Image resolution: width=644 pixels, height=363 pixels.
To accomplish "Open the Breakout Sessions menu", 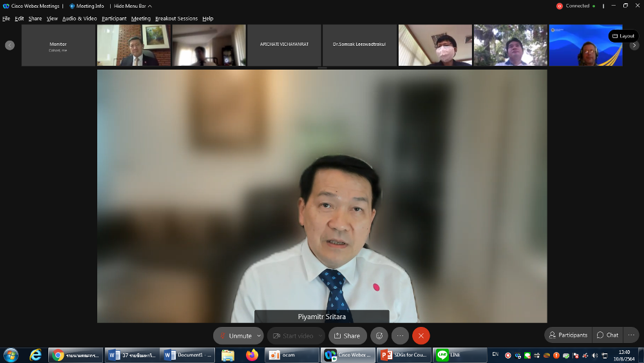I will (x=176, y=19).
